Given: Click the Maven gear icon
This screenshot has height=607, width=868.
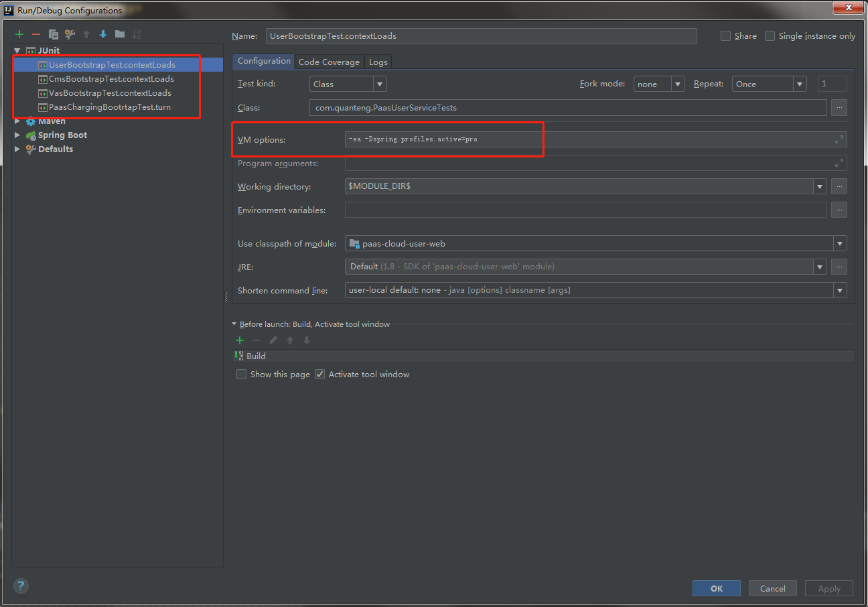Looking at the screenshot, I should click(31, 121).
